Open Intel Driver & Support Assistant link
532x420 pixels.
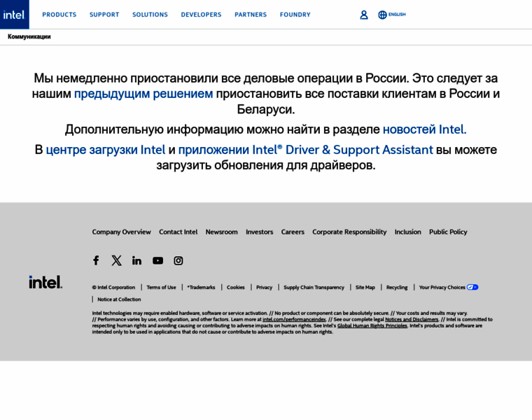306,150
